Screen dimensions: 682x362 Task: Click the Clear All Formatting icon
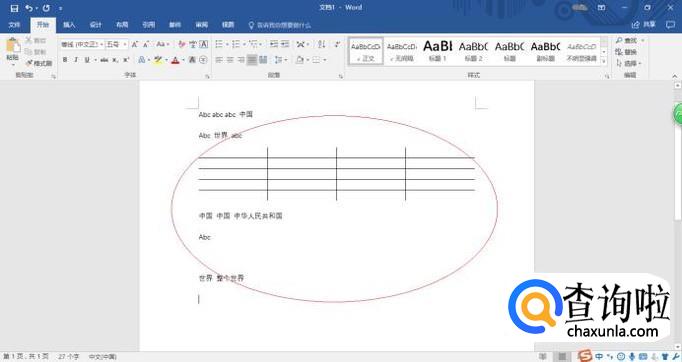pyautogui.click(x=182, y=44)
